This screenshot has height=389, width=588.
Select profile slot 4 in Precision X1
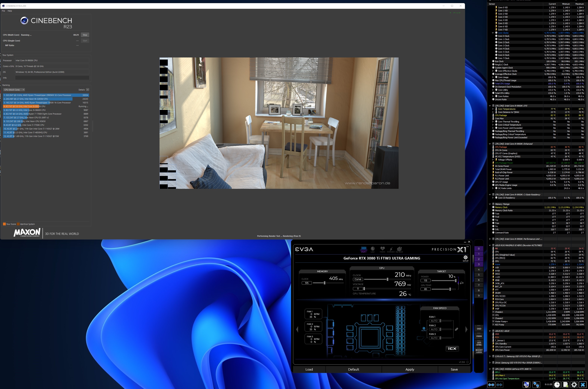(479, 269)
